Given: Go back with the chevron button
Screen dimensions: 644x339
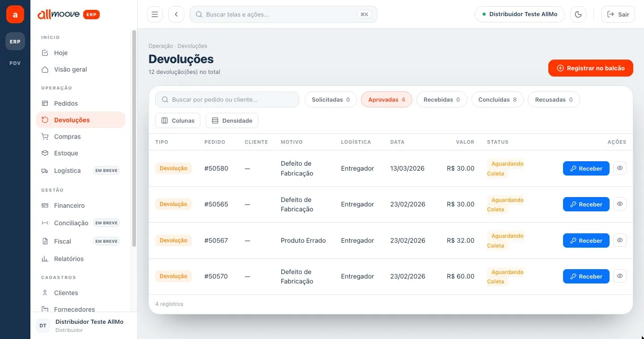Looking at the screenshot, I should tap(176, 14).
